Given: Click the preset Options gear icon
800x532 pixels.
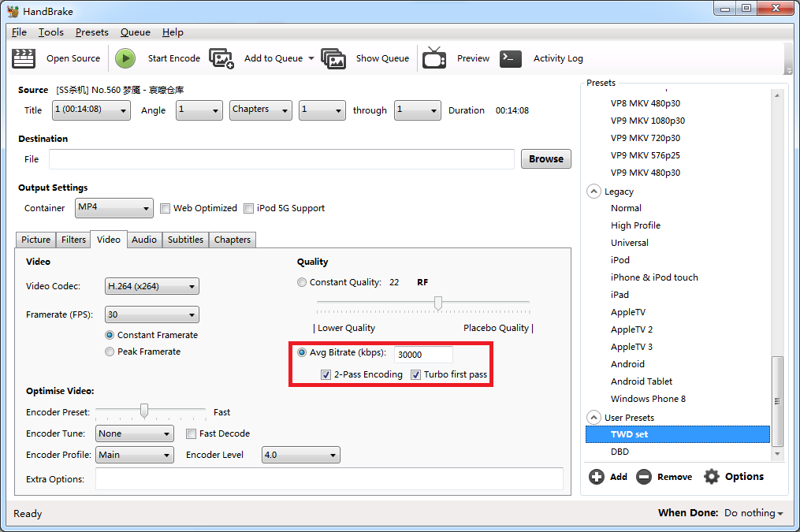Looking at the screenshot, I should [x=711, y=476].
